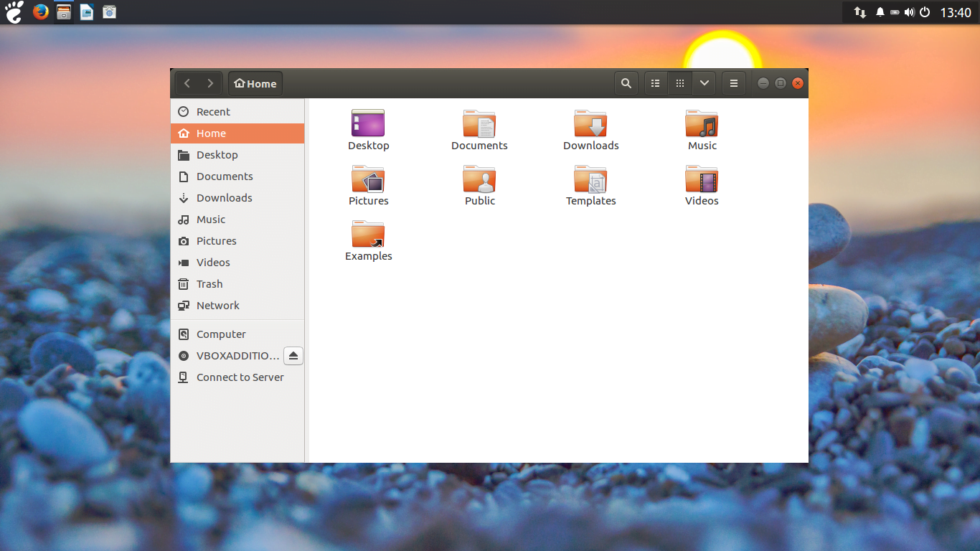Open Connect to Server

pyautogui.click(x=240, y=377)
